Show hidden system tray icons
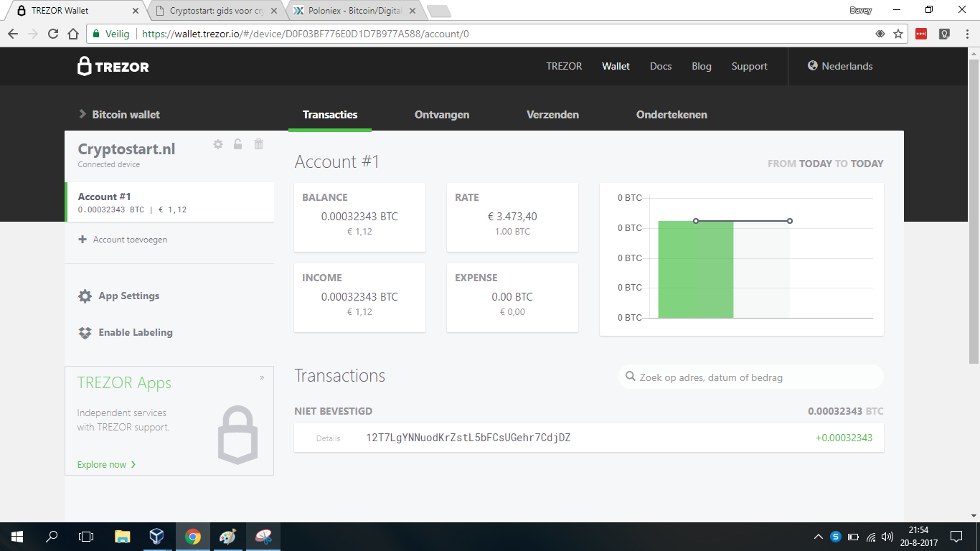This screenshot has width=980, height=551. 819,537
